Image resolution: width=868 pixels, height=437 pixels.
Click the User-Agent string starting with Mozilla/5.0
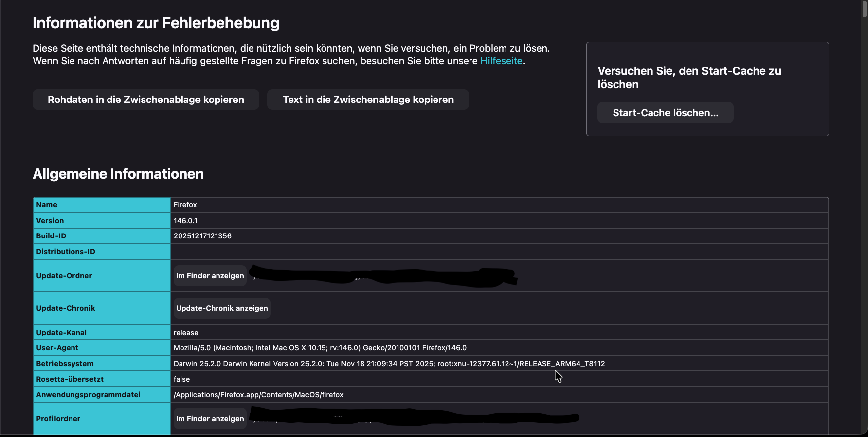coord(320,348)
